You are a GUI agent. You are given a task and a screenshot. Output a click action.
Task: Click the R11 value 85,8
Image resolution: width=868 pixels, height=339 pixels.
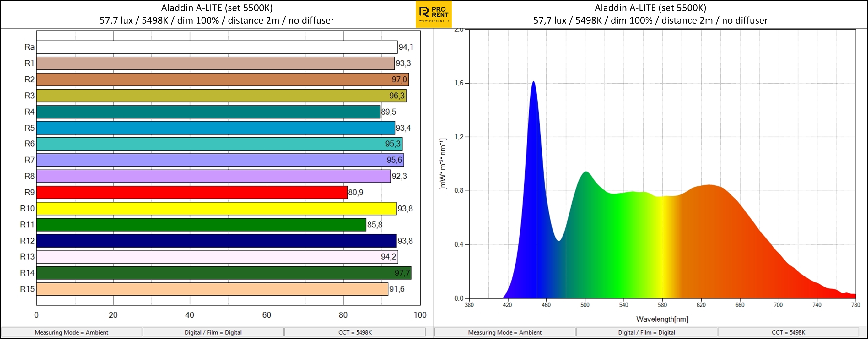pyautogui.click(x=375, y=225)
